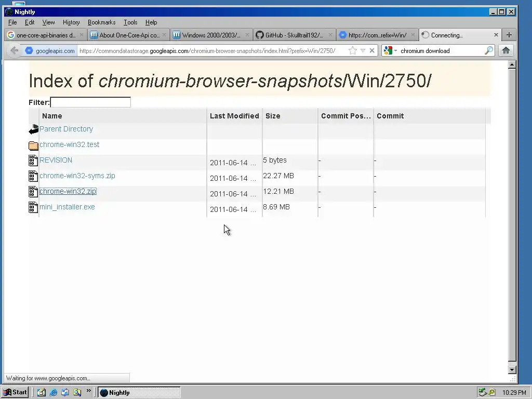The width and height of the screenshot is (532, 399).
Task: Download chrome-win32-syms.zip
Action: pos(77,176)
